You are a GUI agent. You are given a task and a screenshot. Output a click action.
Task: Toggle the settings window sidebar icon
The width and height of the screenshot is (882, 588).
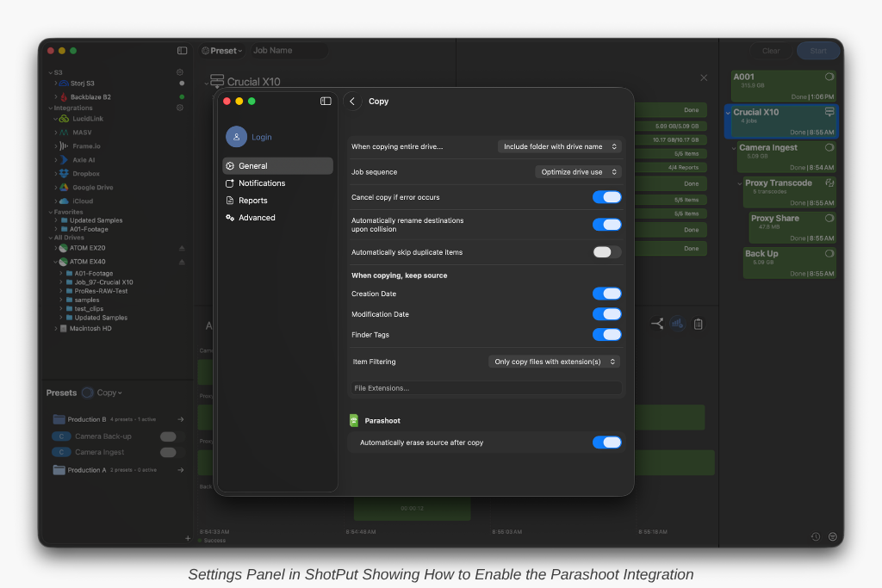(x=326, y=102)
